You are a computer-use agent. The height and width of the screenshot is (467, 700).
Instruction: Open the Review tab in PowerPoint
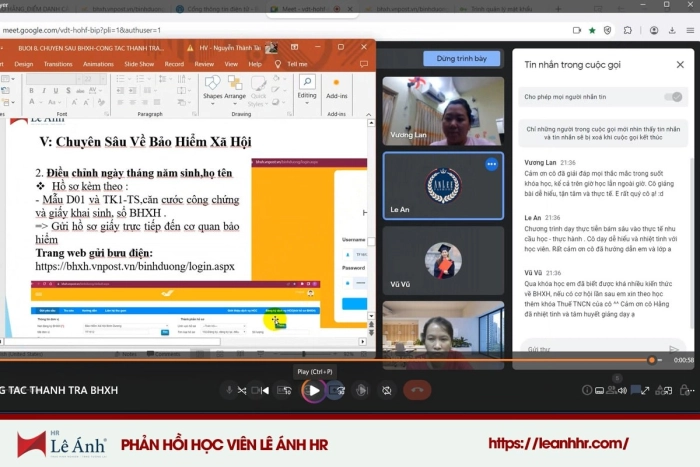(204, 64)
